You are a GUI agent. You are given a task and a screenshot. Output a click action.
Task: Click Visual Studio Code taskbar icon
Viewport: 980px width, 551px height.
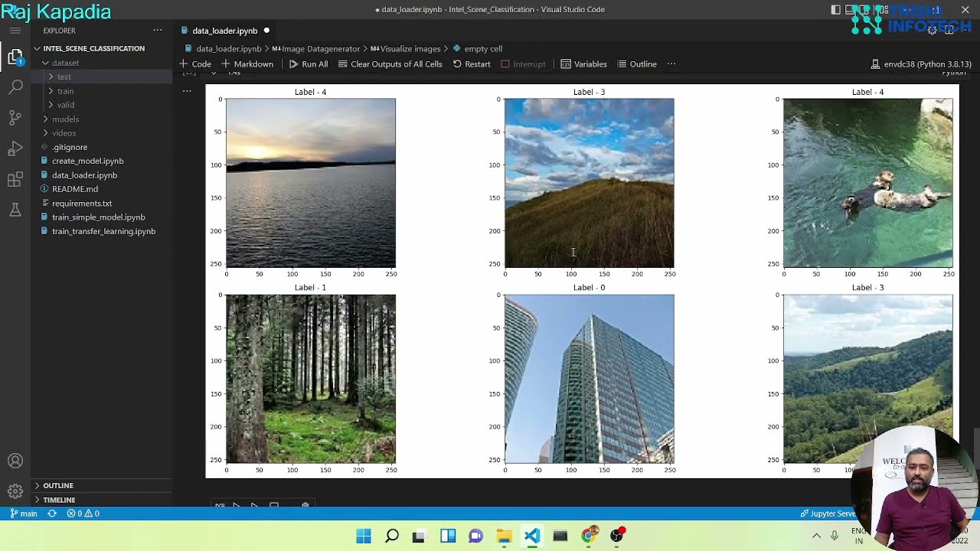pyautogui.click(x=532, y=536)
